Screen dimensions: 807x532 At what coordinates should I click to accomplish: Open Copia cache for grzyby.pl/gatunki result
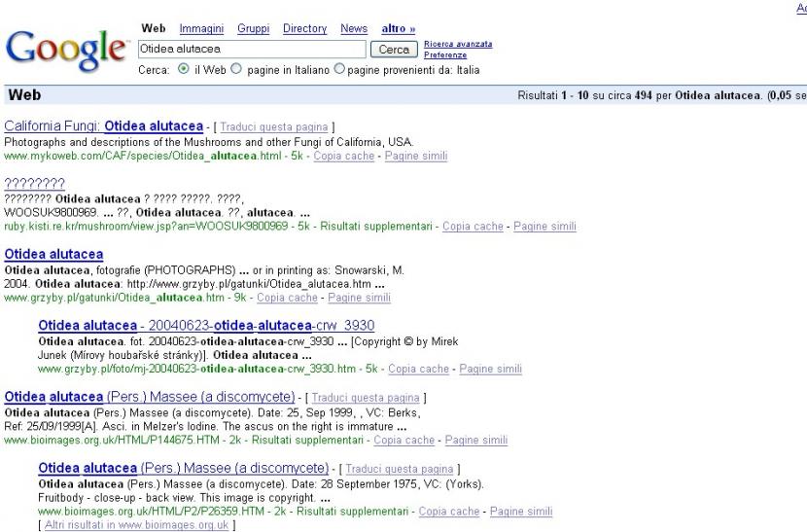[x=288, y=298]
